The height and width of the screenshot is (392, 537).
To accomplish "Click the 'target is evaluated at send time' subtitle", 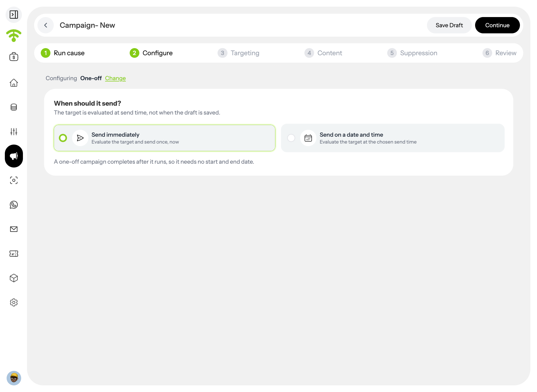I will pyautogui.click(x=137, y=113).
